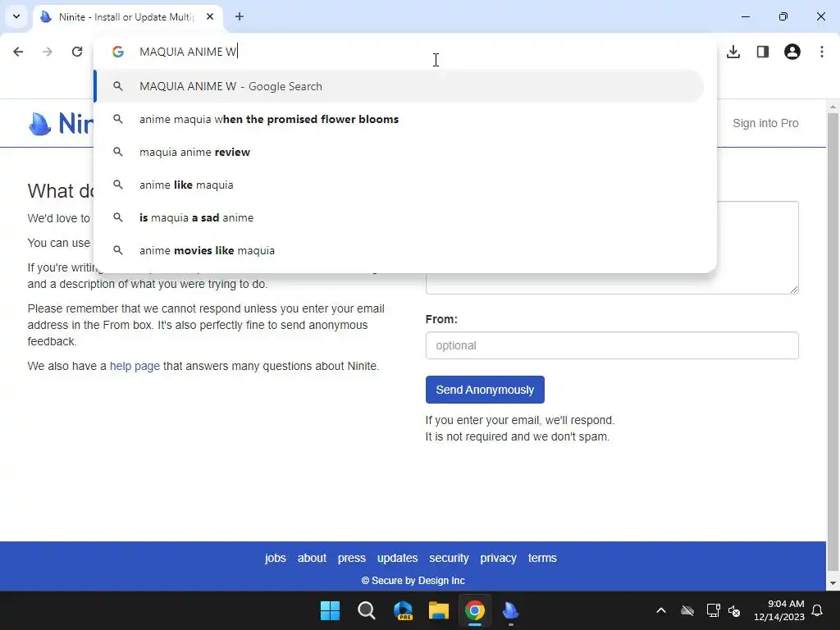
Task: Open the security footer link
Action: [x=449, y=558]
